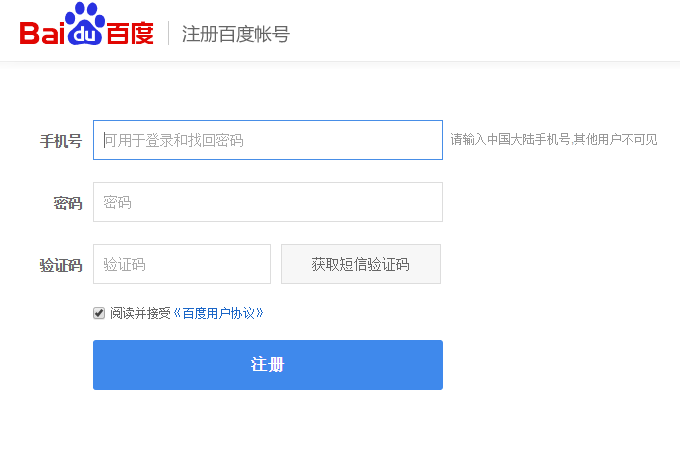
Task: Click the 验证码 field label
Action: (x=61, y=265)
